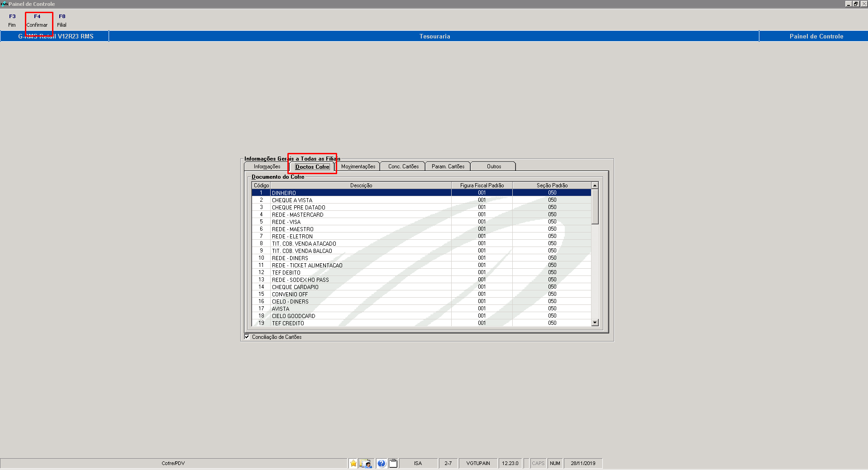Click the vertical scrollbar thumb of the table
The image size is (868, 470).
[x=595, y=207]
